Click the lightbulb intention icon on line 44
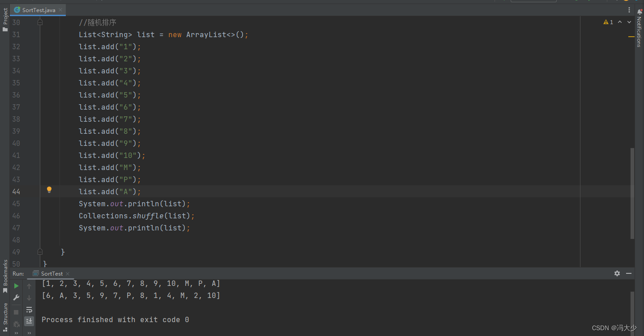 pyautogui.click(x=49, y=190)
